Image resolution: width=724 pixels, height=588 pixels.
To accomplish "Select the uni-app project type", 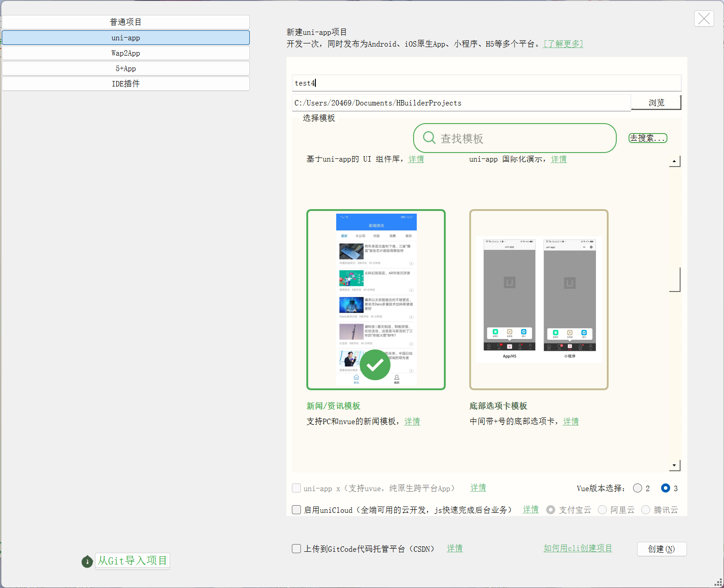I will [126, 38].
